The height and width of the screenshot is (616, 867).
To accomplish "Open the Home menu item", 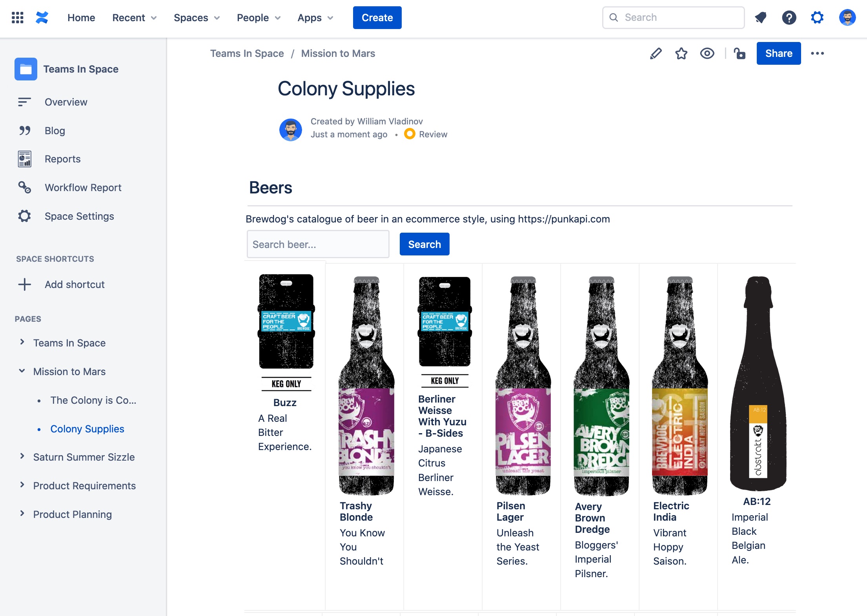I will click(x=81, y=18).
